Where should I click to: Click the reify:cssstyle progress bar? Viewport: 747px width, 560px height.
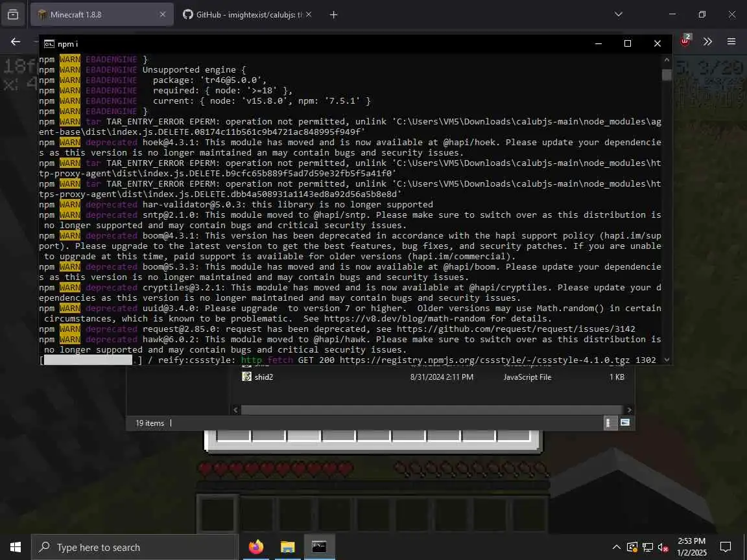point(91,360)
